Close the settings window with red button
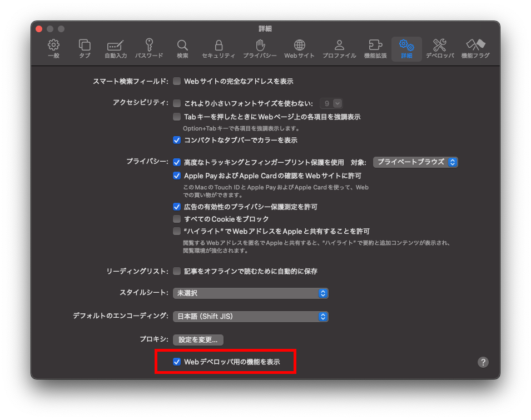 click(x=39, y=29)
